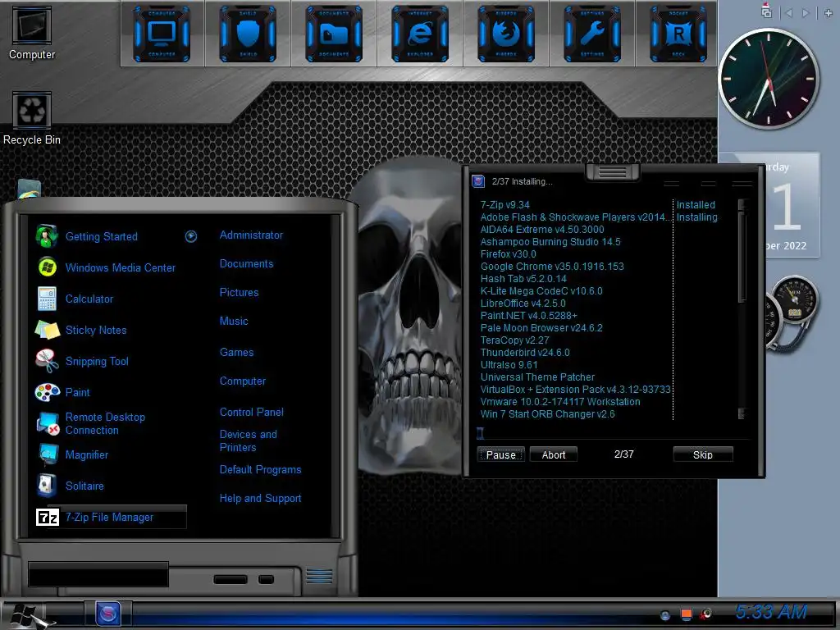Image resolution: width=840 pixels, height=630 pixels.
Task: Open Documents from the Start menu
Action: (x=246, y=263)
